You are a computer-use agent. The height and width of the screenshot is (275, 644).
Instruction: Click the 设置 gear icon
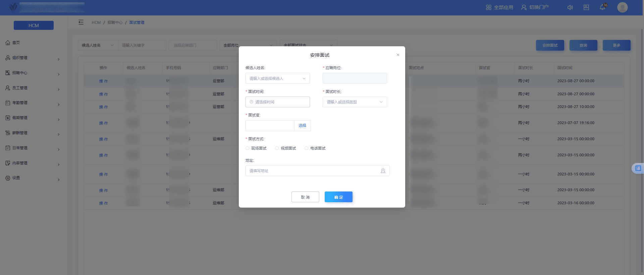(8, 178)
